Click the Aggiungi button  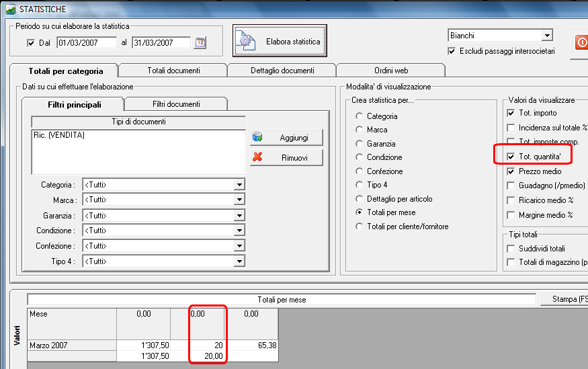[286, 138]
